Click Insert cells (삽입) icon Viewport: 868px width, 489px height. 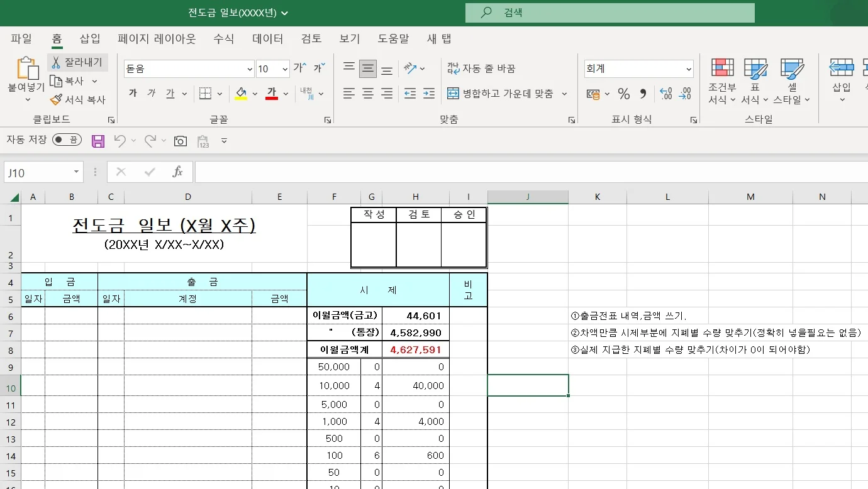[842, 68]
